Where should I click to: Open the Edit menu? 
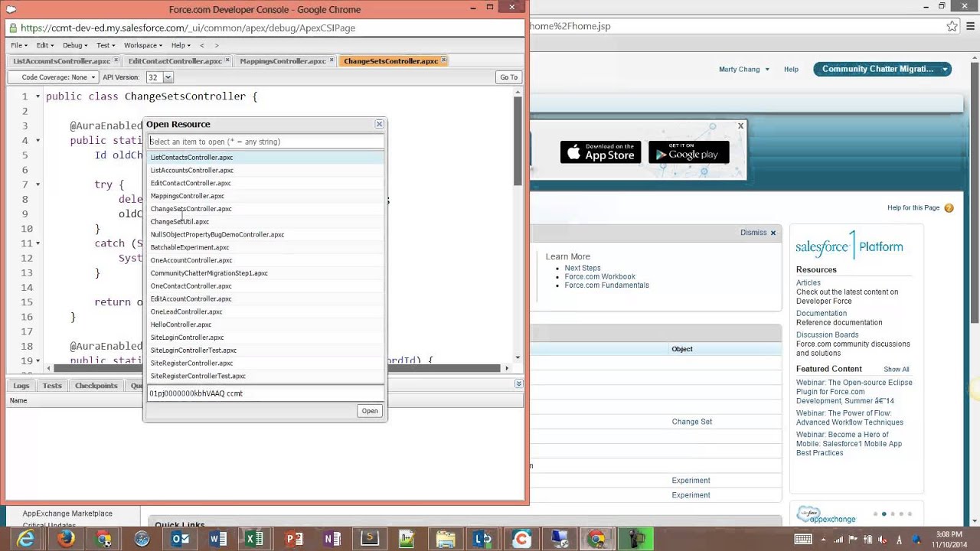tap(44, 45)
